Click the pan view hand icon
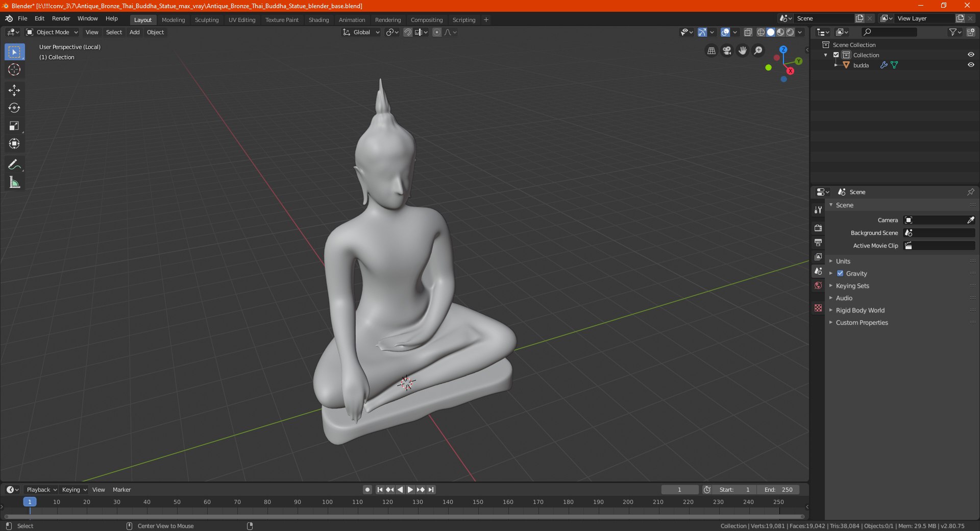Viewport: 980px width, 531px height. [x=743, y=51]
